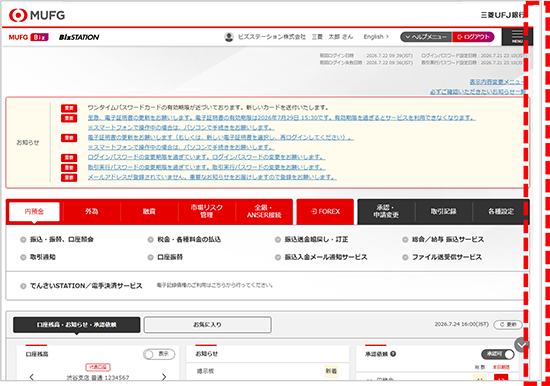Show the next account with the right arrow
The width and height of the screenshot is (550, 386).
164,377
